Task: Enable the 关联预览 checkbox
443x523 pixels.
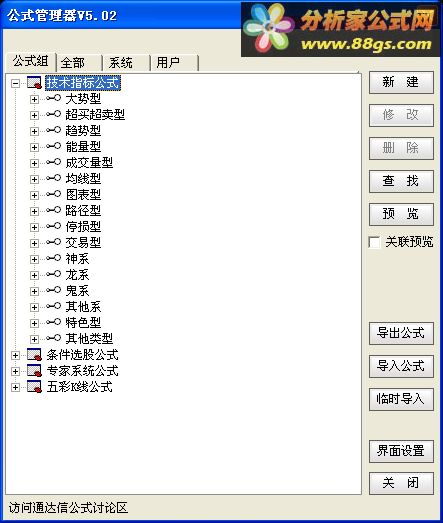Action: 374,242
